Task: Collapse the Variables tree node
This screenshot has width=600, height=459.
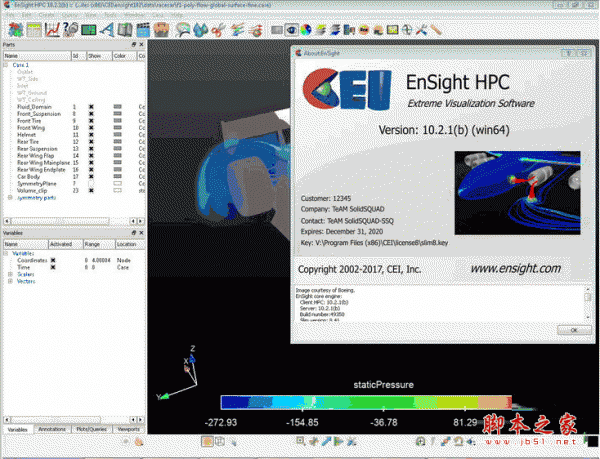Action: [6, 253]
